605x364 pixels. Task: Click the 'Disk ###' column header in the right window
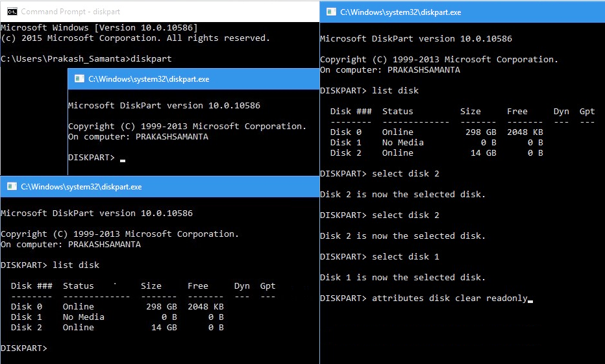coord(351,111)
